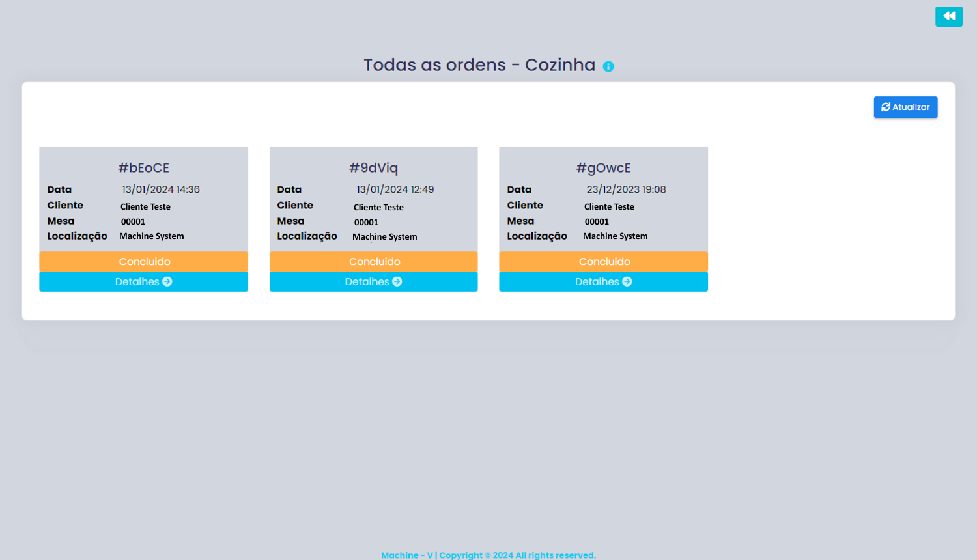Click the date 23/12/2023 19:08
977x560 pixels.
(x=626, y=189)
